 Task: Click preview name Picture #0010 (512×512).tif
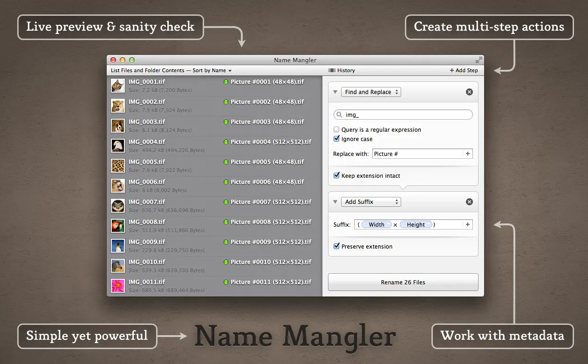271,262
